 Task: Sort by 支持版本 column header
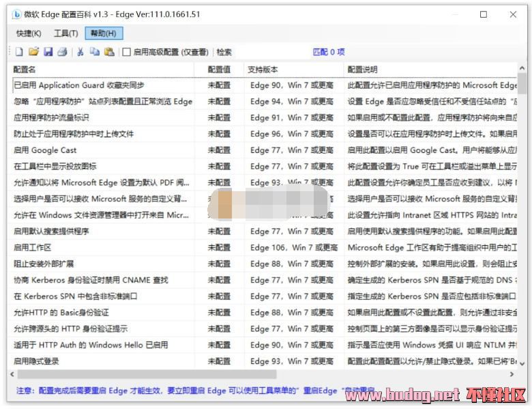pyautogui.click(x=294, y=70)
